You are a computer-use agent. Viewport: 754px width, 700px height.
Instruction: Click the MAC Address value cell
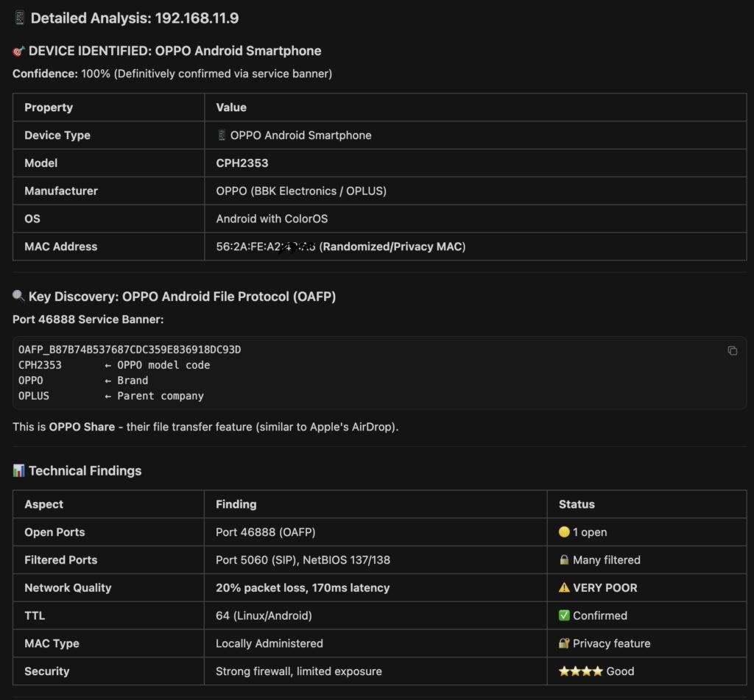340,247
